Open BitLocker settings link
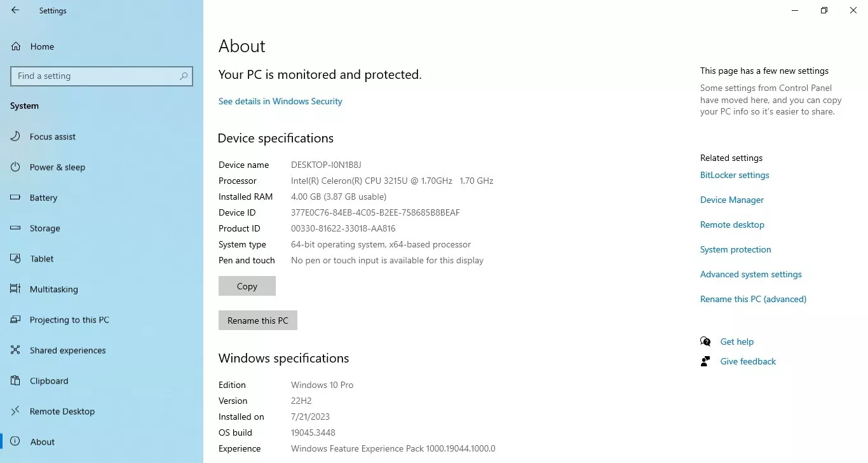The width and height of the screenshot is (868, 463). pyautogui.click(x=735, y=175)
